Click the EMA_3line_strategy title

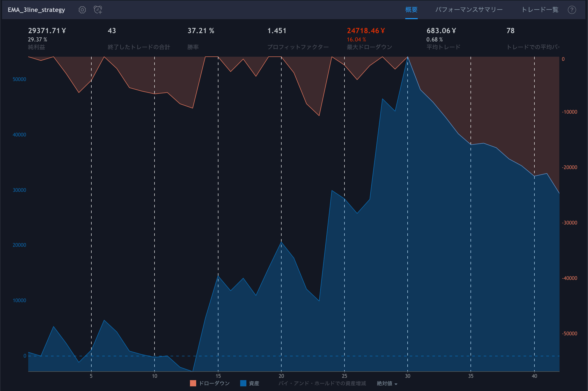tap(36, 10)
